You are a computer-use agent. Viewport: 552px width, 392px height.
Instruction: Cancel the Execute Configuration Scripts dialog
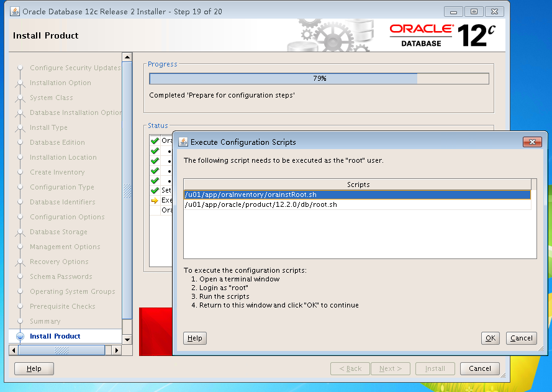coord(522,338)
